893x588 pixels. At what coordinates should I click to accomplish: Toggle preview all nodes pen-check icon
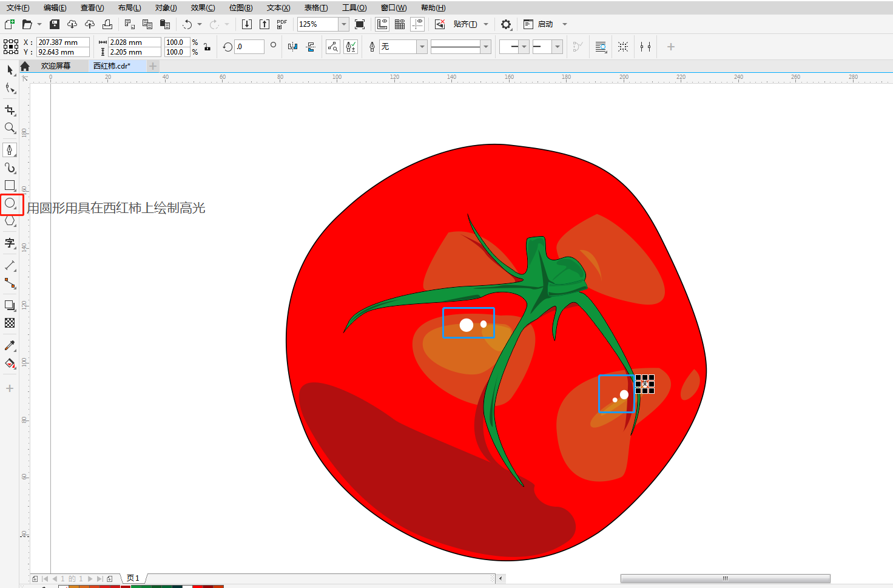(351, 47)
